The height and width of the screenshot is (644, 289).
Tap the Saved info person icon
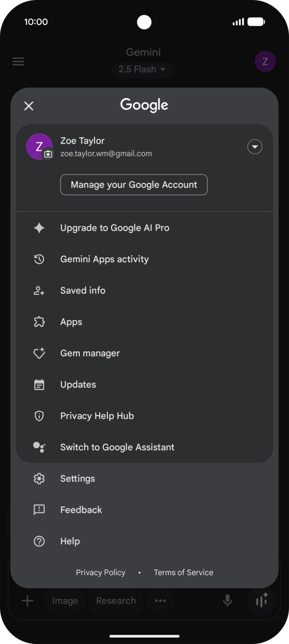[39, 291]
